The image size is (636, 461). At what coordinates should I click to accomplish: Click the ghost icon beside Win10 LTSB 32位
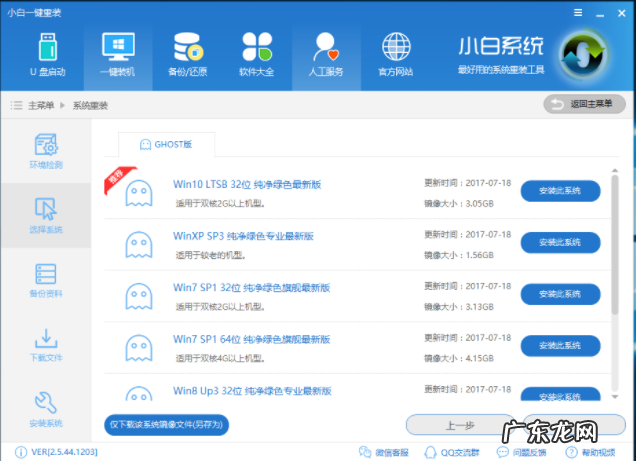click(139, 193)
